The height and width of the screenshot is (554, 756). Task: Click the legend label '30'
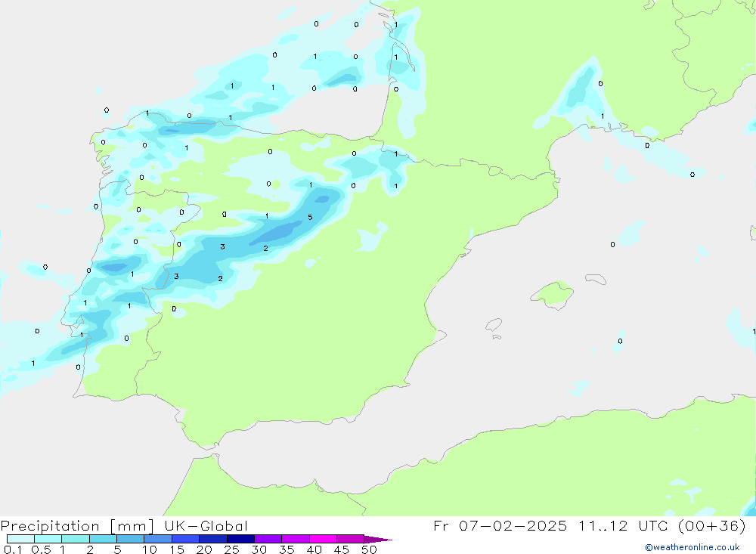(259, 549)
